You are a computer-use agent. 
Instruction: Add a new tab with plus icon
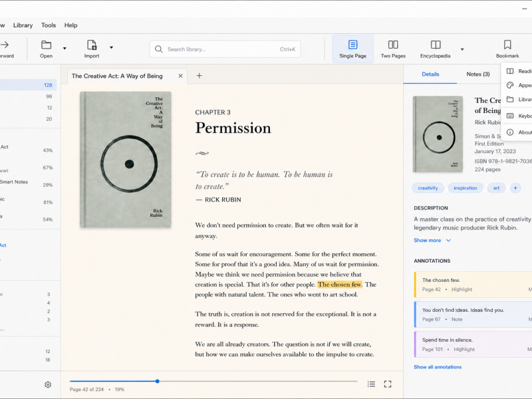tap(199, 76)
